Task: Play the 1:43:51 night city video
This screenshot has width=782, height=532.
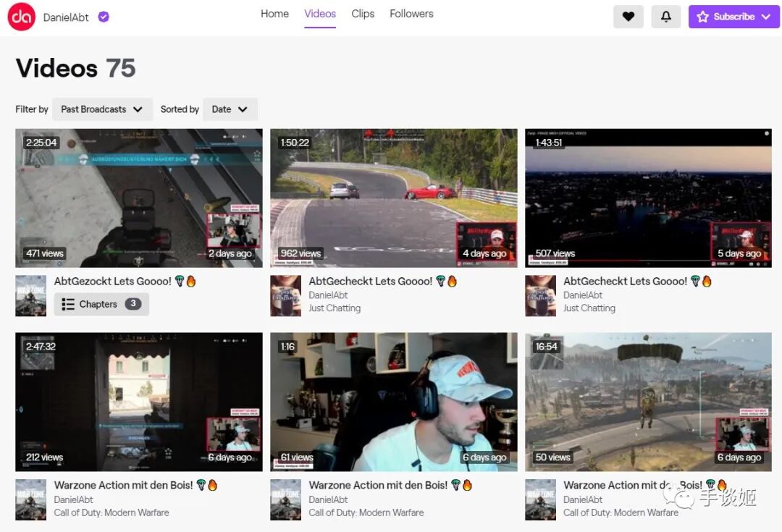Action: pyautogui.click(x=648, y=198)
